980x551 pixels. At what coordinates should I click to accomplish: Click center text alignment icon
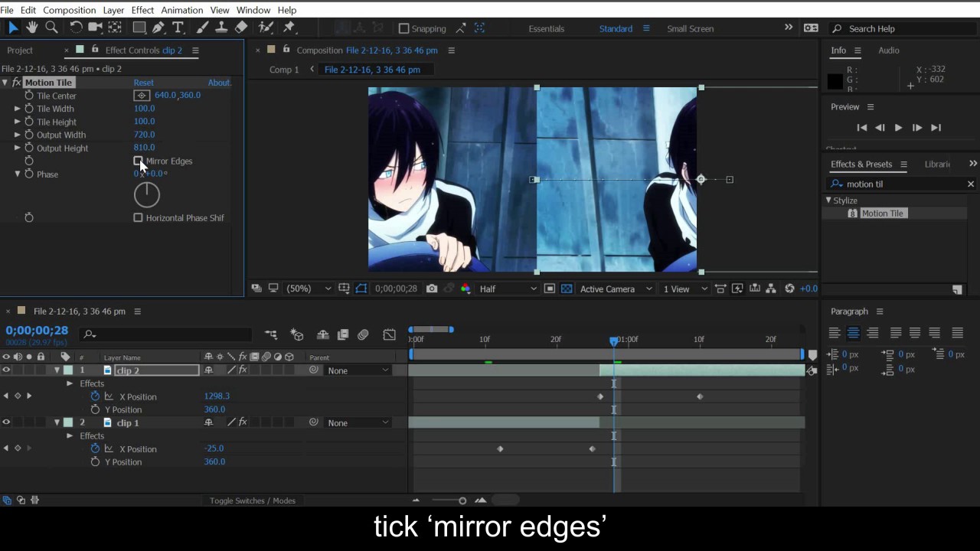point(853,333)
